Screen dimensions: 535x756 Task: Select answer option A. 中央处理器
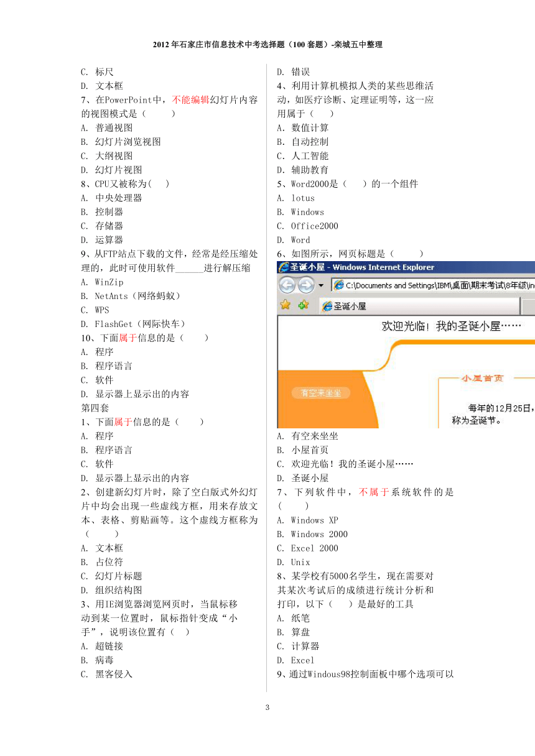pyautogui.click(x=111, y=198)
